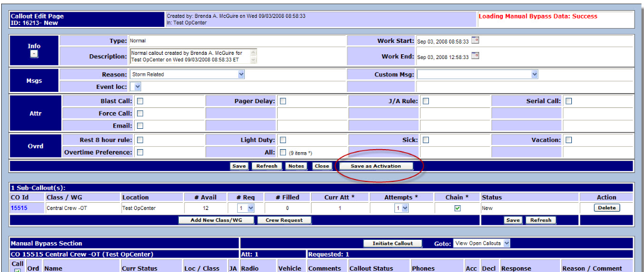The image size is (644, 272).
Task: Open the Work End calendar picker
Action: [475, 56]
